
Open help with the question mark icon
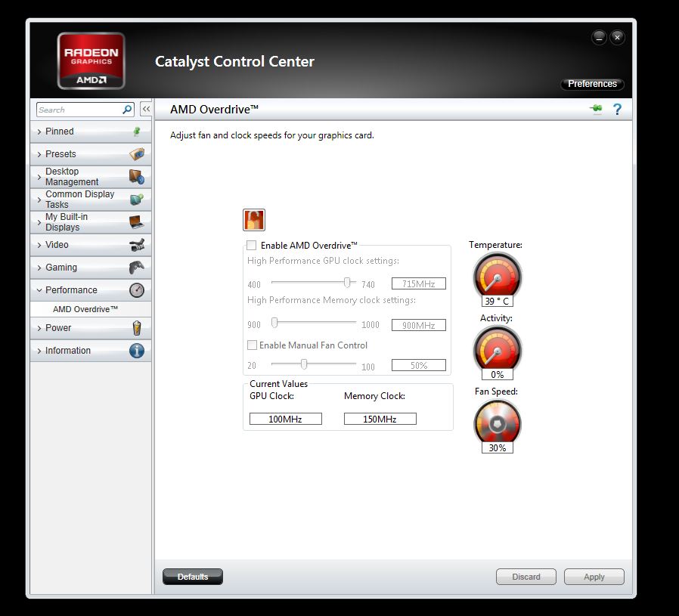click(617, 109)
